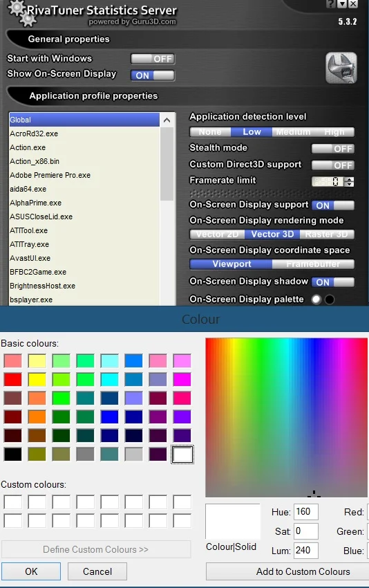
Task: Select Adobe Premiere Pro.exe profile
Action: tap(84, 175)
